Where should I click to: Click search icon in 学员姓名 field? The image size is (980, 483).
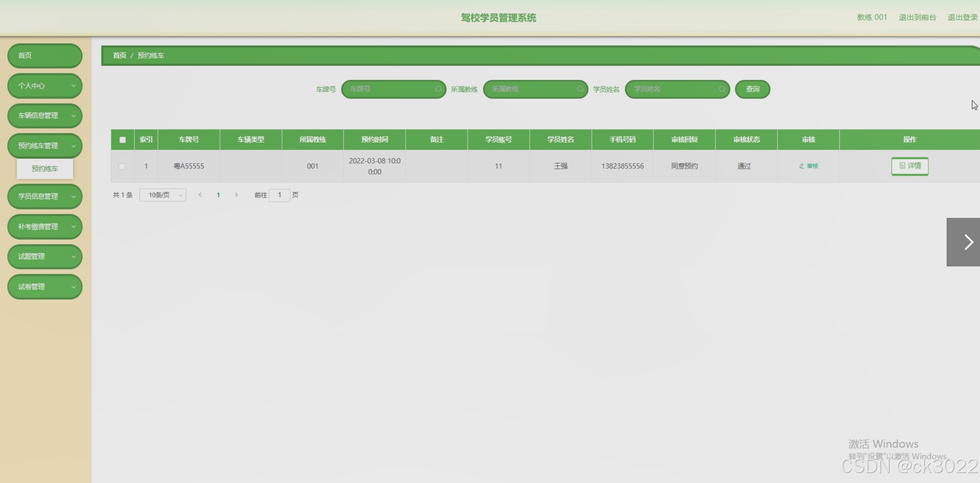pos(722,89)
